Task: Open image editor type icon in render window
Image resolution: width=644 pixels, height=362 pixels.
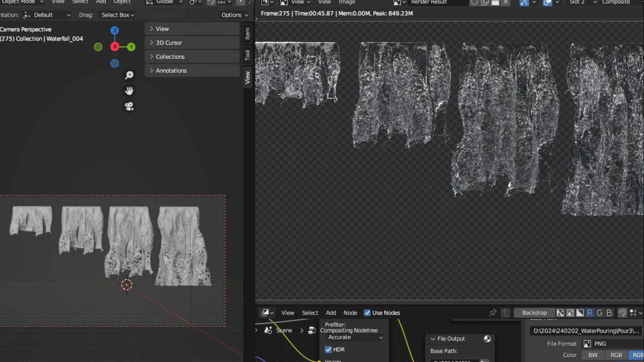Action: 267,2
